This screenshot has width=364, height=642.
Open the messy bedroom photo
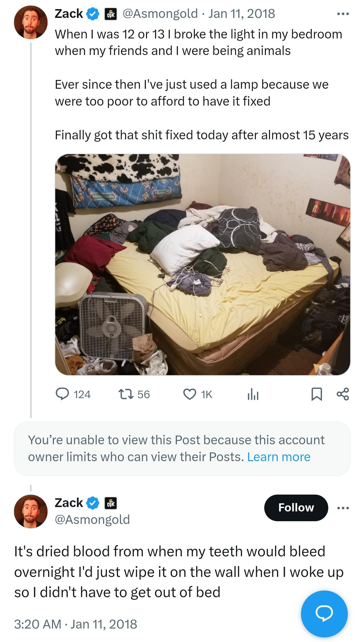[202, 264]
